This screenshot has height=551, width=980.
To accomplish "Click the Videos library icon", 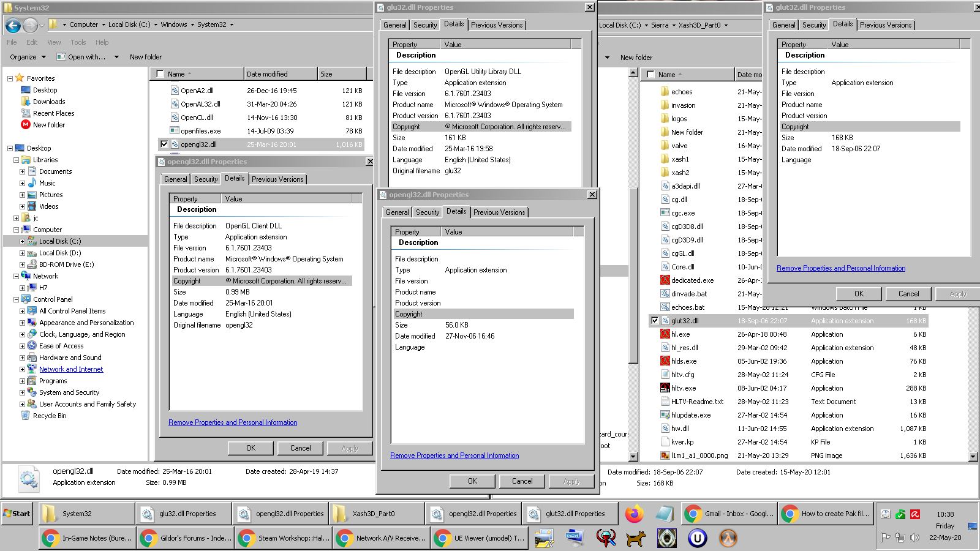I will pos(32,206).
